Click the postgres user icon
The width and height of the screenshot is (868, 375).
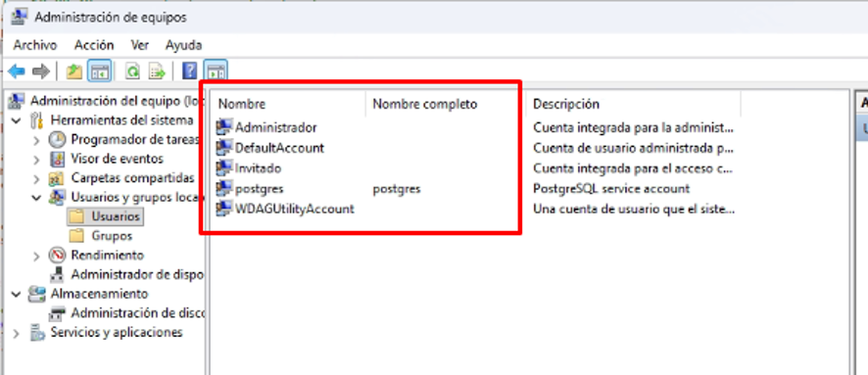(x=224, y=189)
